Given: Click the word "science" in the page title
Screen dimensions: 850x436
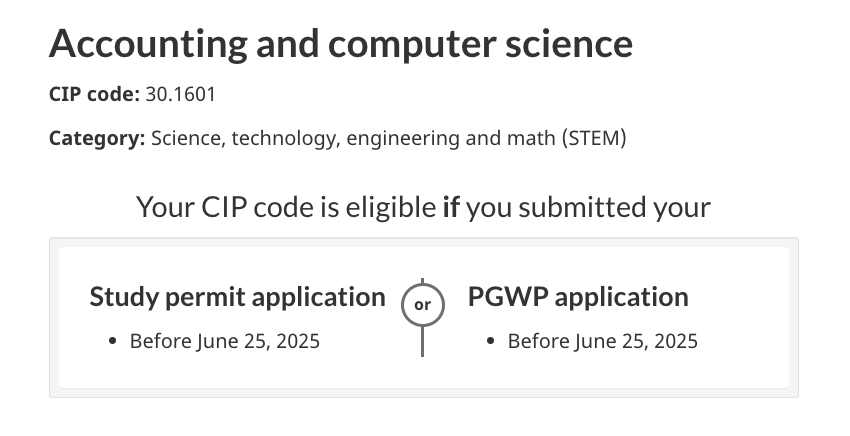Looking at the screenshot, I should [569, 43].
